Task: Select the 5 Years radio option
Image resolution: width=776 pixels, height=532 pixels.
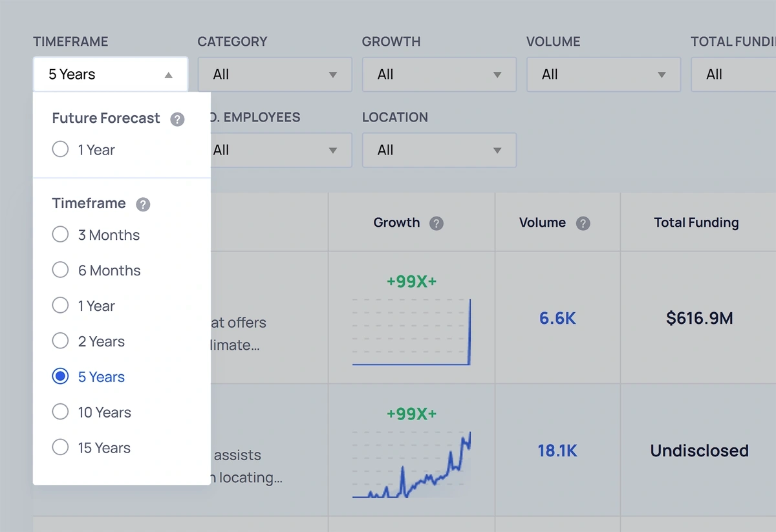Action: point(89,376)
